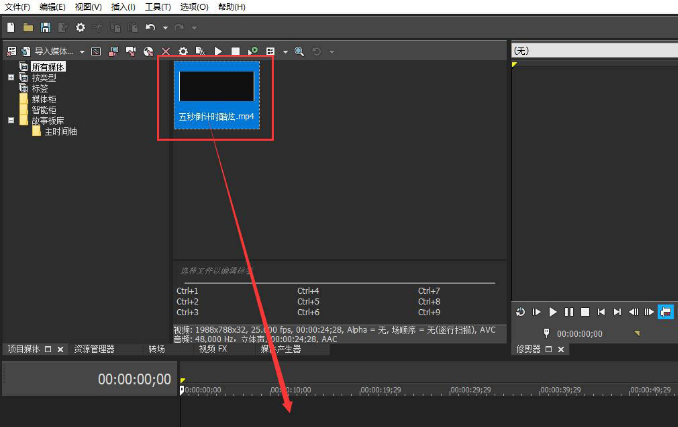Click the Copy icon in the main toolbar

pyautogui.click(x=115, y=28)
